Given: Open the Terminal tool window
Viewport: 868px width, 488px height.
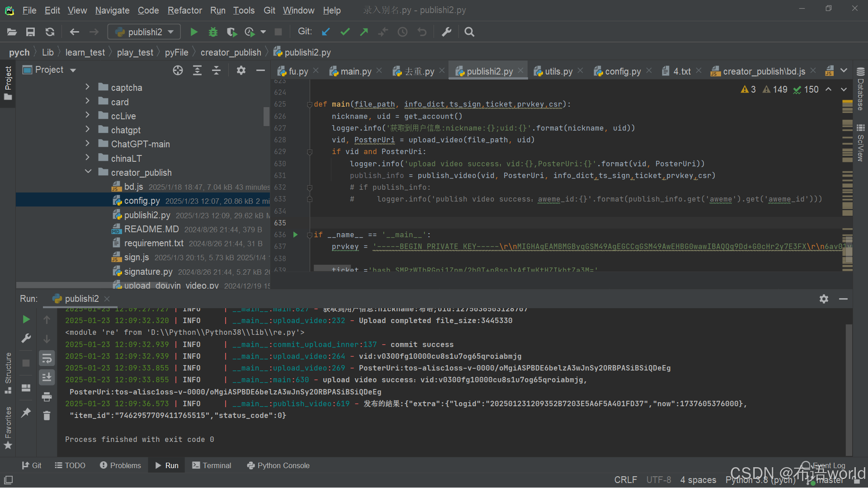Looking at the screenshot, I should coord(212,465).
